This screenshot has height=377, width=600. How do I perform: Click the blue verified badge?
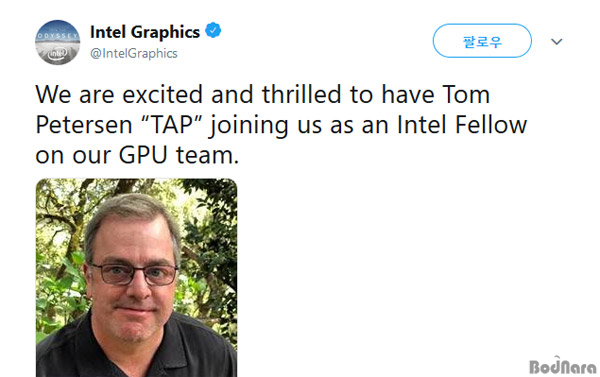click(x=213, y=31)
